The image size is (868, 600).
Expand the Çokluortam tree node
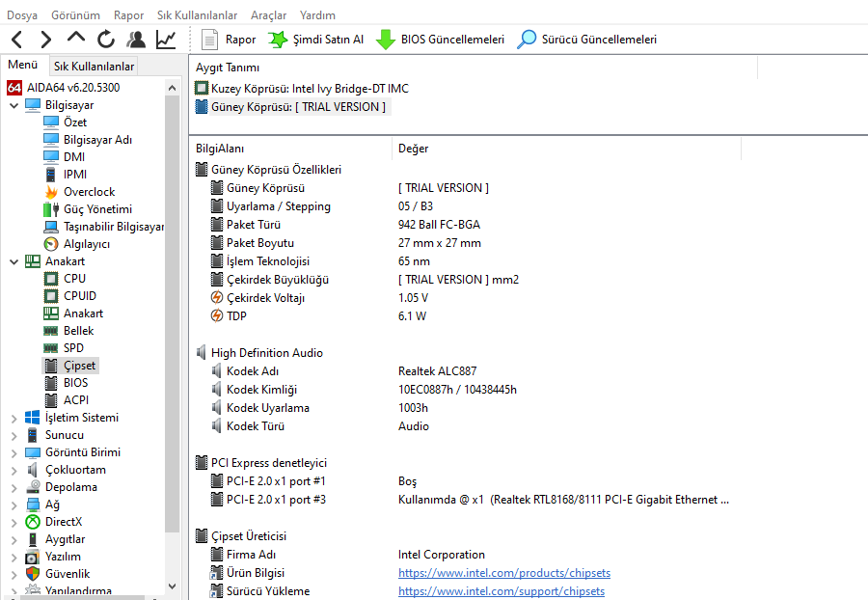click(14, 470)
